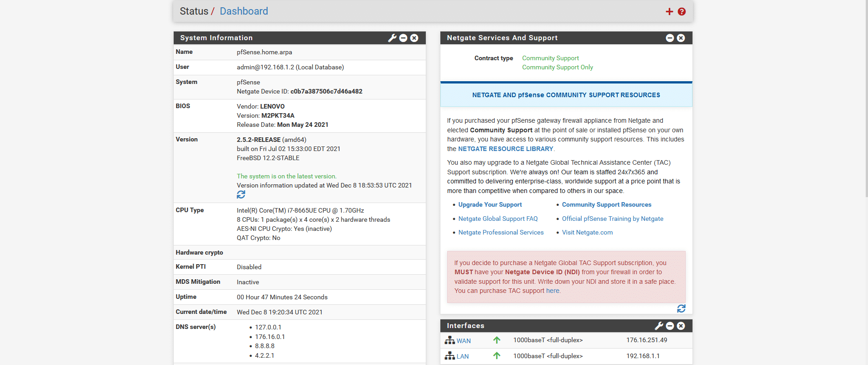Close the Netgate Services And Support widget

click(x=681, y=38)
